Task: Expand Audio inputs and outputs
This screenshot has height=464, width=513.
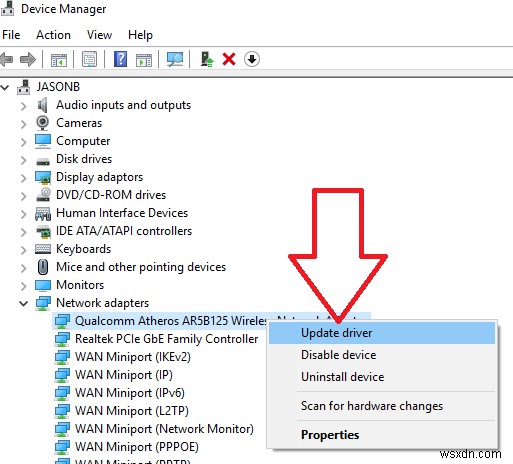Action: (23, 106)
